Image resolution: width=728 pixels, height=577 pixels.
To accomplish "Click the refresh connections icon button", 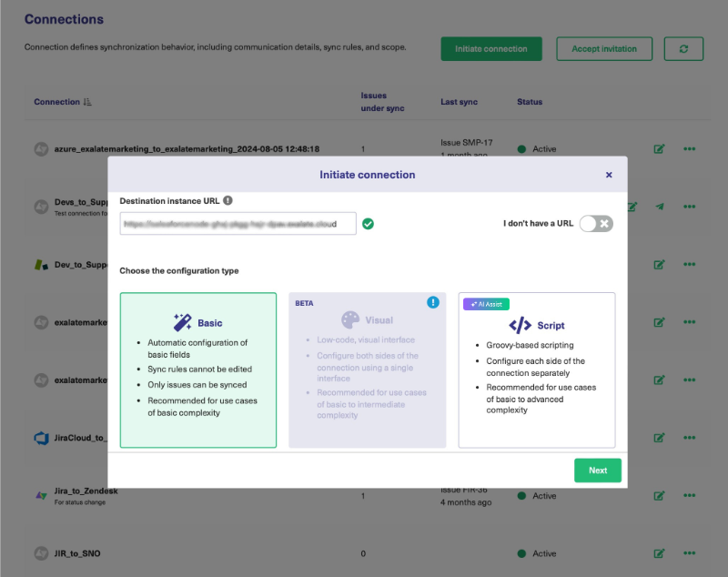I will coord(683,49).
